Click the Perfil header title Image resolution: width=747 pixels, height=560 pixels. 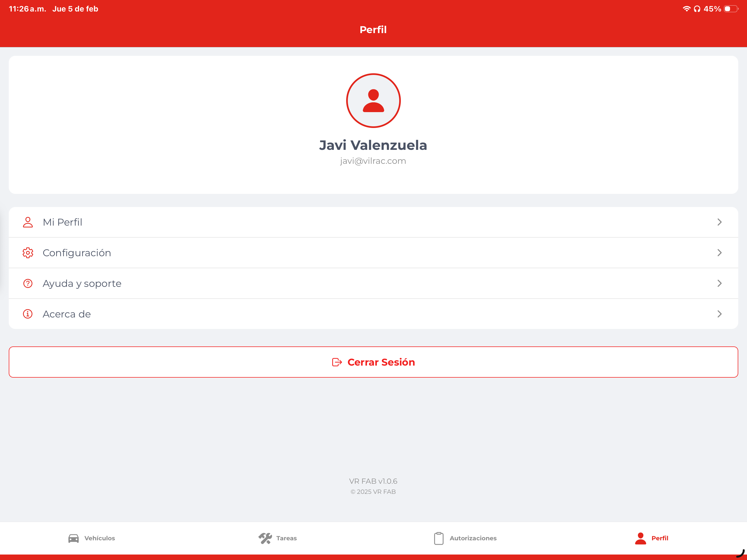pyautogui.click(x=373, y=30)
